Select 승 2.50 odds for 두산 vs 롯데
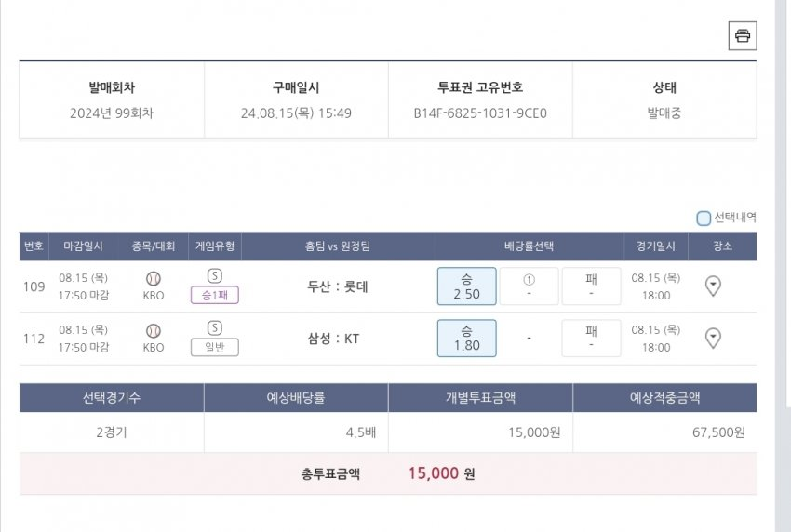This screenshot has width=791, height=532. (466, 286)
